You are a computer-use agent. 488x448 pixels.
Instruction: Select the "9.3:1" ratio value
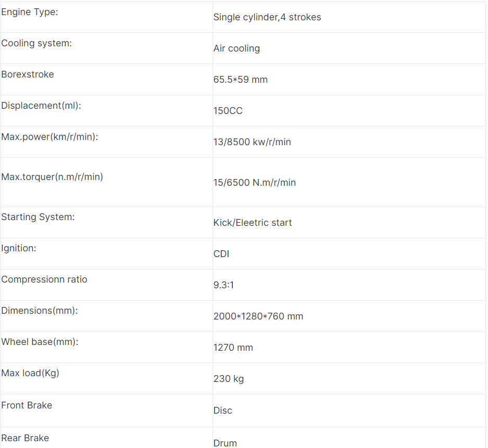tap(224, 285)
